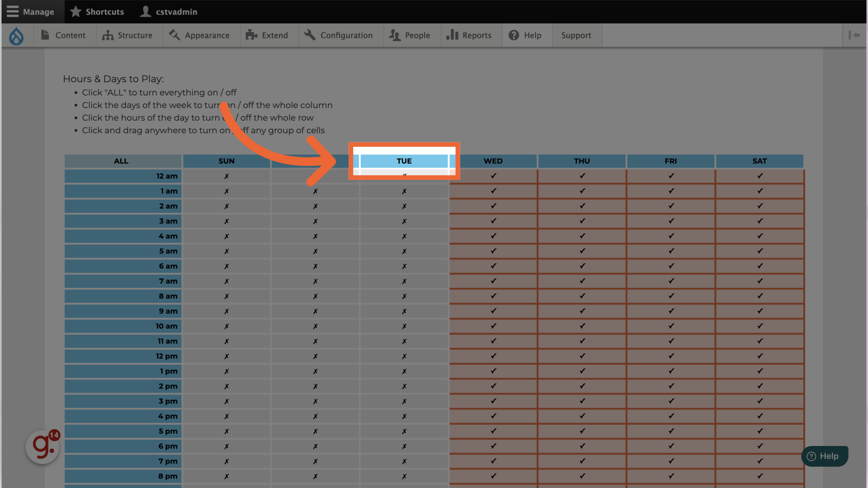The width and height of the screenshot is (868, 488).
Task: Toggle the SAT column header
Action: coord(759,161)
